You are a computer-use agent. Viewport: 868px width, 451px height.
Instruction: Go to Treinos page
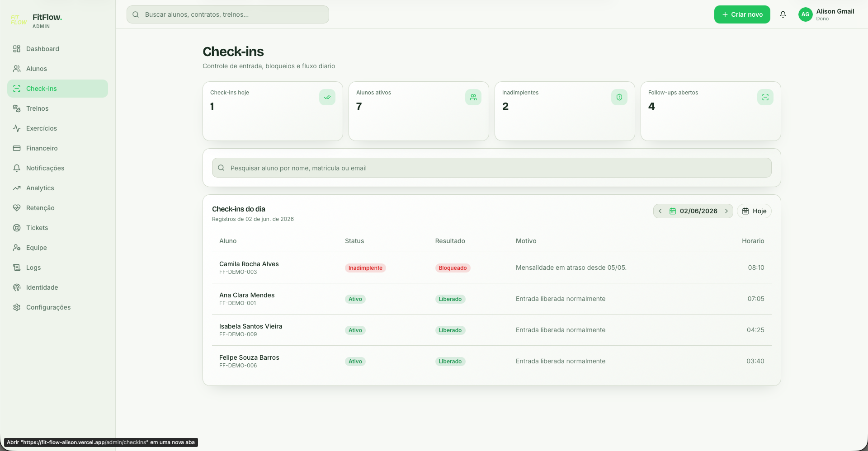click(x=57, y=108)
